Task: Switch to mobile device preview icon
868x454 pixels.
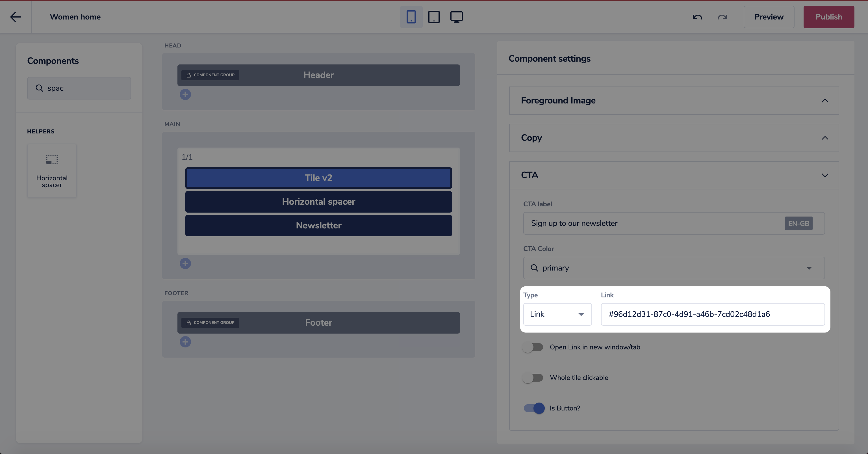Action: [x=411, y=17]
